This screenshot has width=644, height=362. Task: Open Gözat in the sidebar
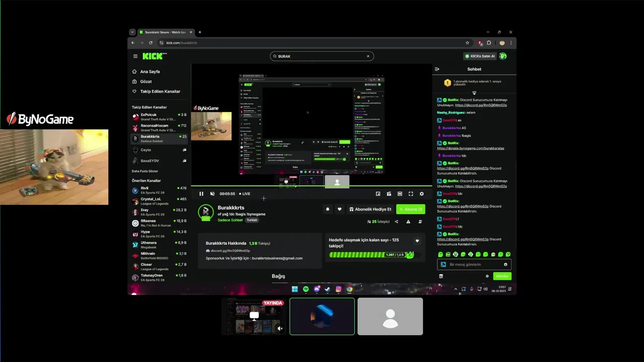pos(146,81)
